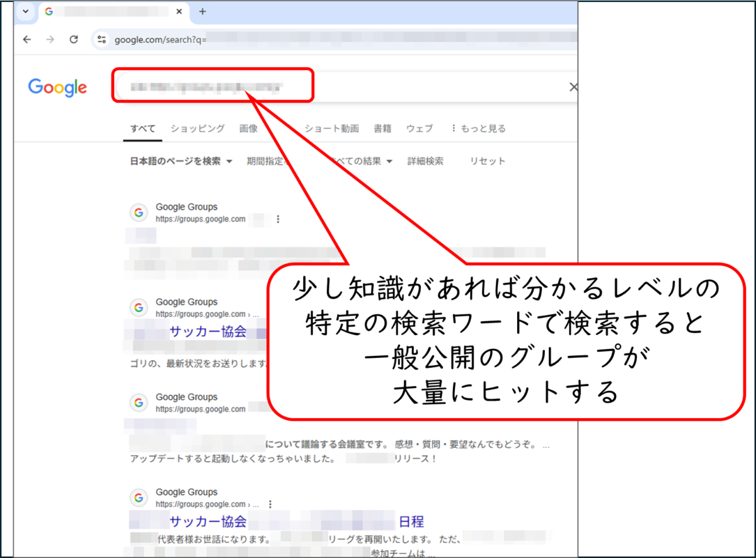Click Google Groups name above 議論する会議室 snippet

pyautogui.click(x=186, y=397)
